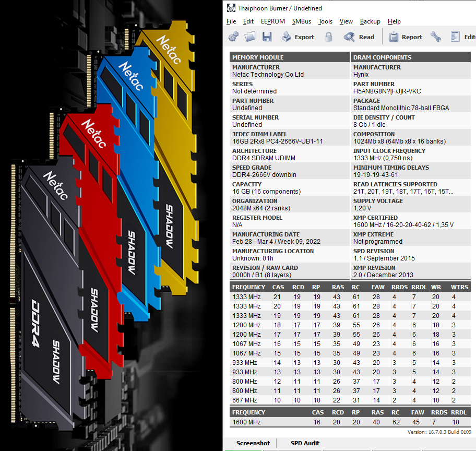
Task: Select XMP Extreme 'Not programmed' value
Action: point(378,242)
